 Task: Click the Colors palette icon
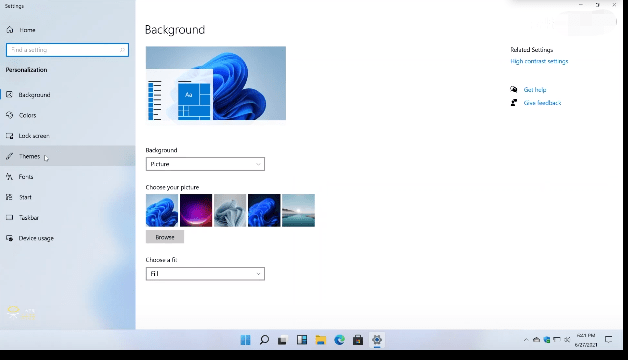tap(10, 115)
